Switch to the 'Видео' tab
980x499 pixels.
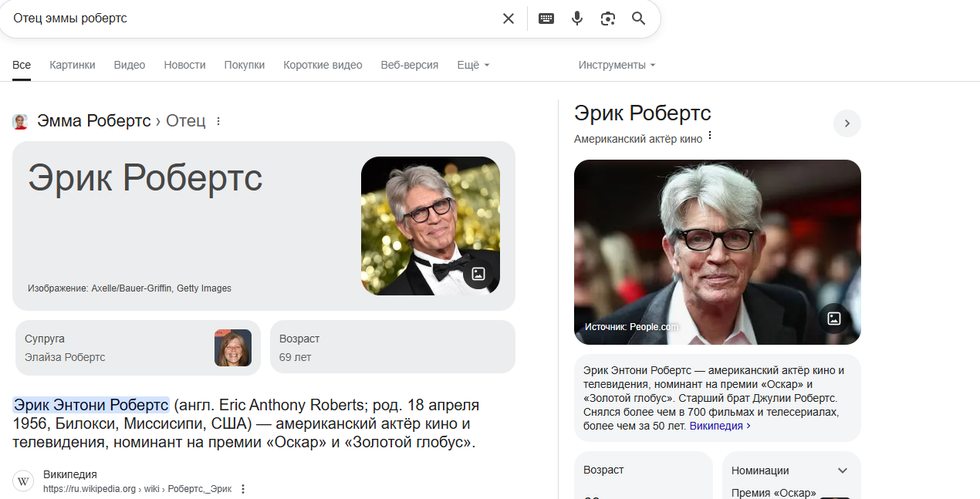click(x=130, y=65)
